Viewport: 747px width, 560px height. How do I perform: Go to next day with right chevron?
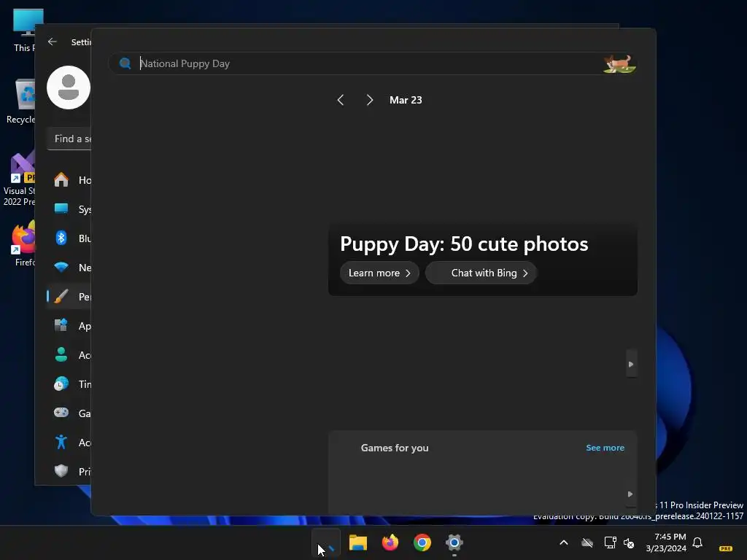[369, 100]
